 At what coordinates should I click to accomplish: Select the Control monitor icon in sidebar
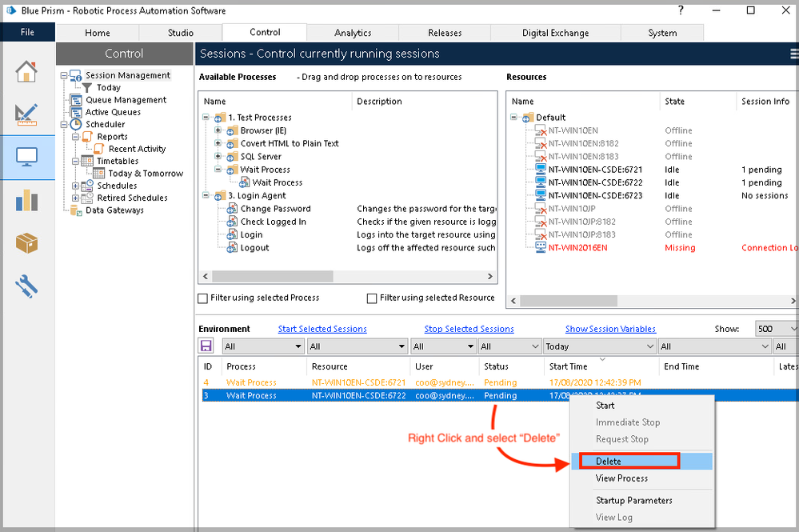click(x=27, y=157)
